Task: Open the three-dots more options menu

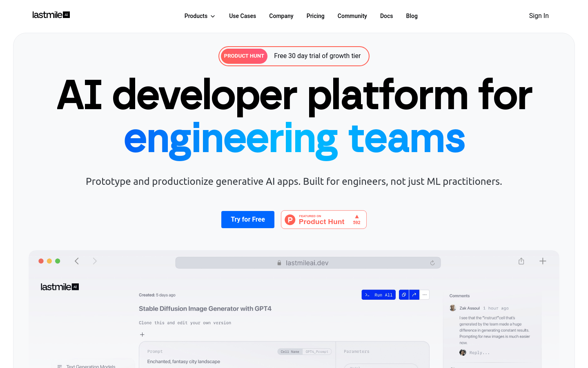Action: click(425, 295)
